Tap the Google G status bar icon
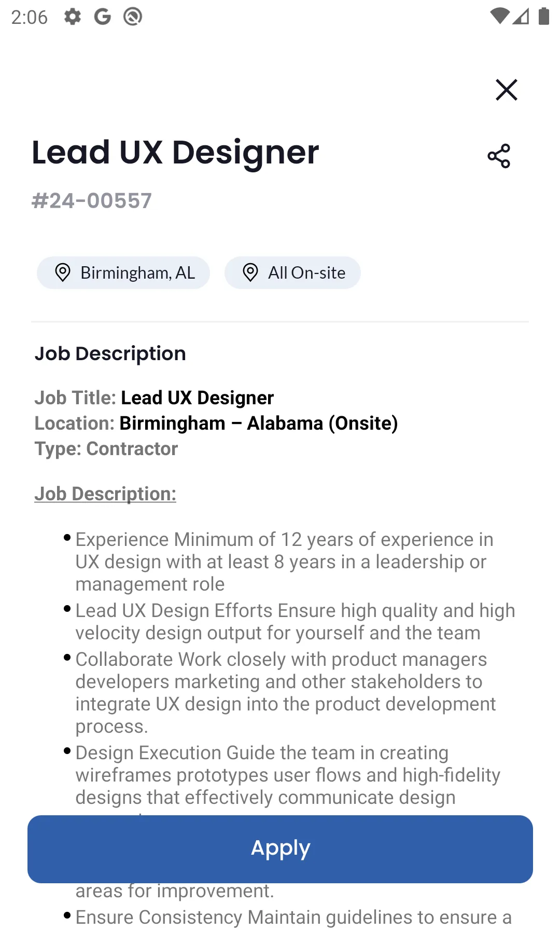 point(103,17)
